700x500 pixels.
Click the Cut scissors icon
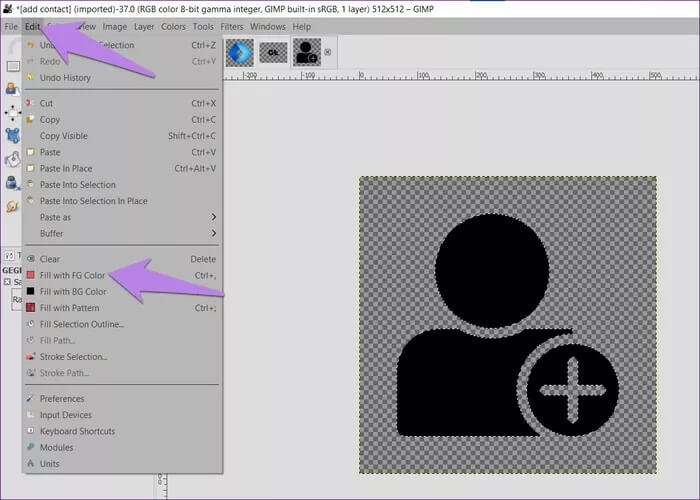30,103
